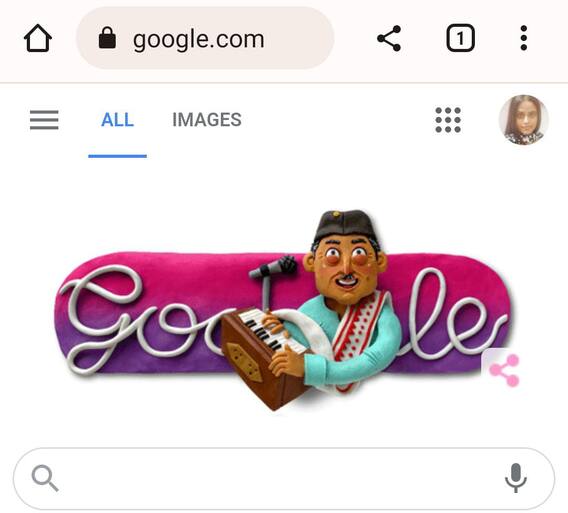Viewport: 568px width, 513px height.
Task: Click the musician figure in the Google Doodle
Action: tap(344, 301)
